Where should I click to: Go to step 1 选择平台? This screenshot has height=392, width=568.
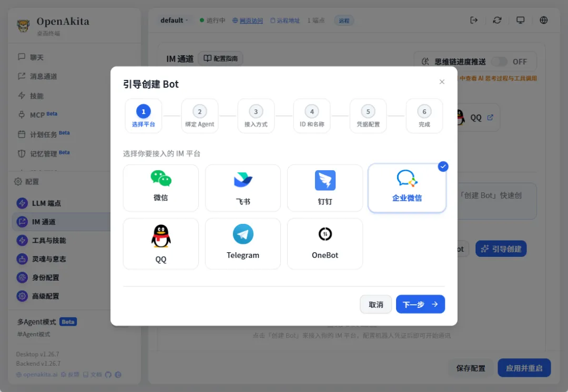coord(144,116)
